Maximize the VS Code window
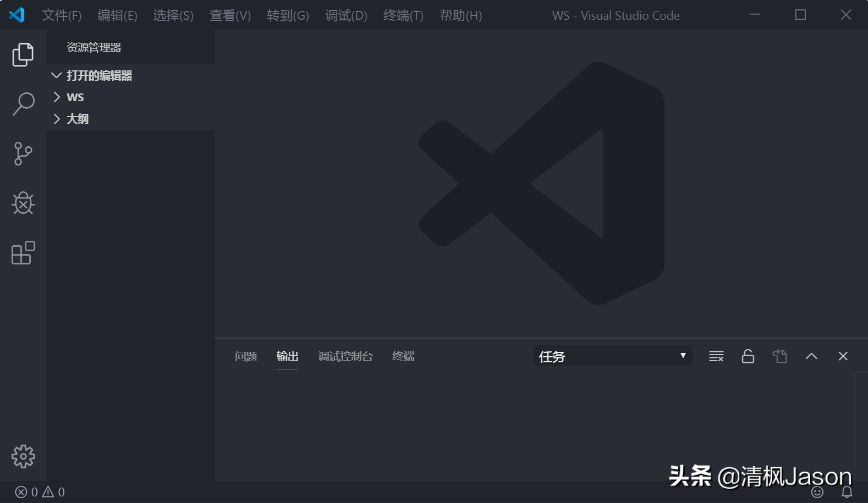Image resolution: width=868 pixels, height=503 pixels. click(x=800, y=15)
